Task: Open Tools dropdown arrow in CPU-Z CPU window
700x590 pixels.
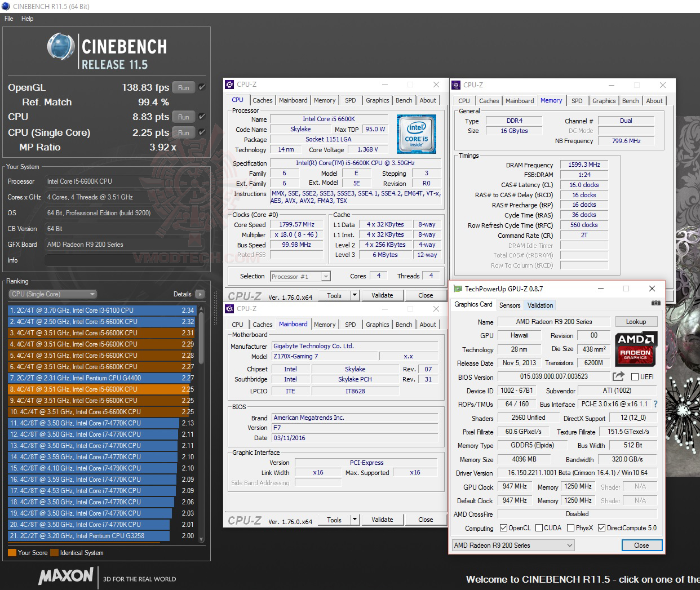Action: coord(355,295)
